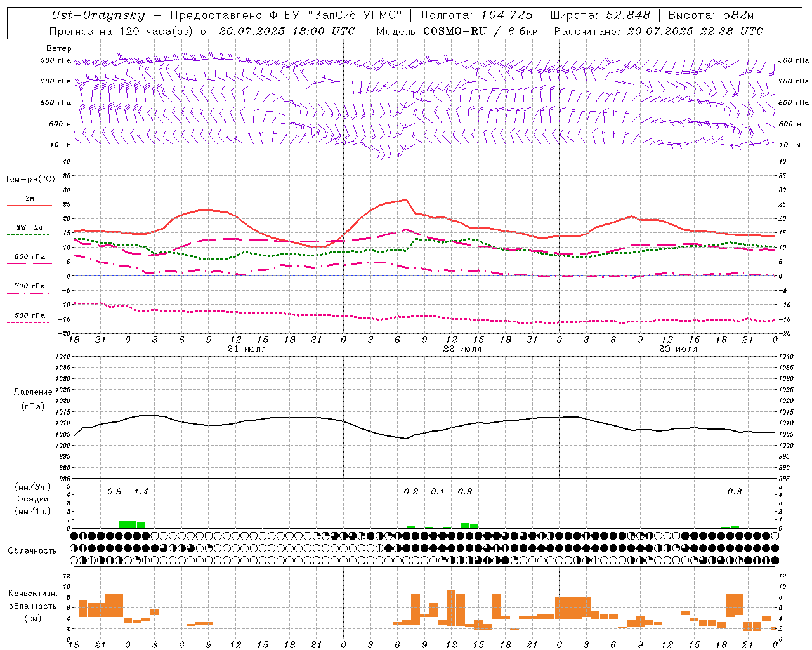Click the legend line under 'Td 2м'
This screenshot has height=650, width=812.
pyautogui.click(x=29, y=235)
